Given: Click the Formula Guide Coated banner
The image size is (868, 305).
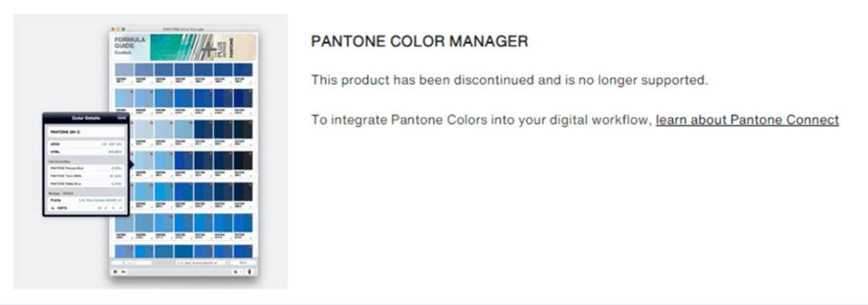Looking at the screenshot, I should 184,47.
